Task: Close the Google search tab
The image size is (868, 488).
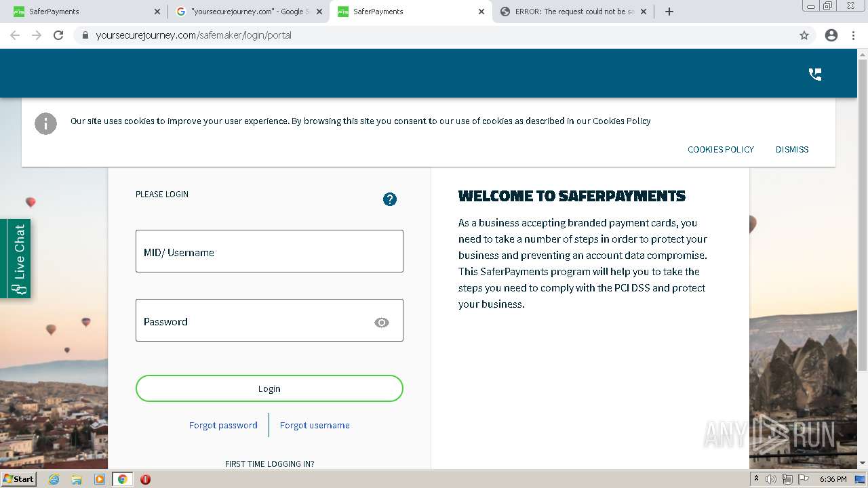Action: 319,12
